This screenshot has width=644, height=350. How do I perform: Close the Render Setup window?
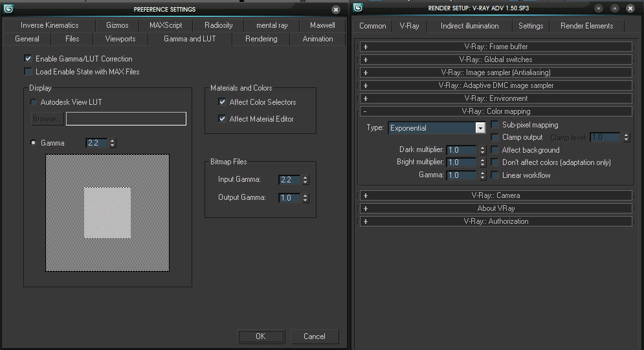click(x=630, y=8)
